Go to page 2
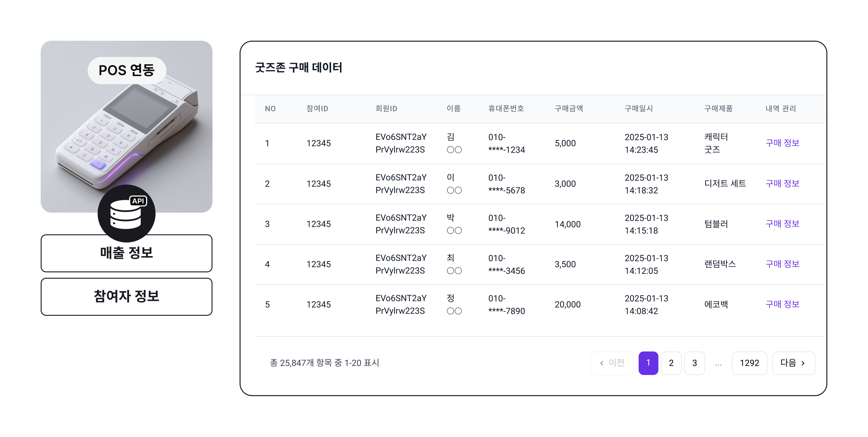Screen dimensions: 868x437 tap(671, 363)
